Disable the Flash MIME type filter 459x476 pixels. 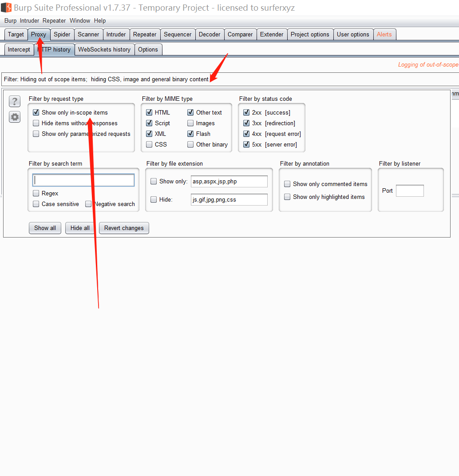(x=190, y=134)
